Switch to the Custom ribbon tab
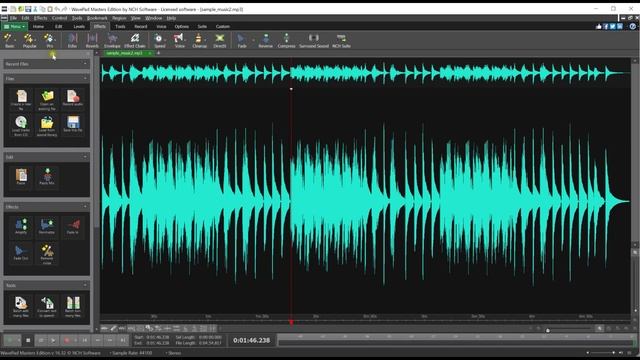 click(222, 27)
